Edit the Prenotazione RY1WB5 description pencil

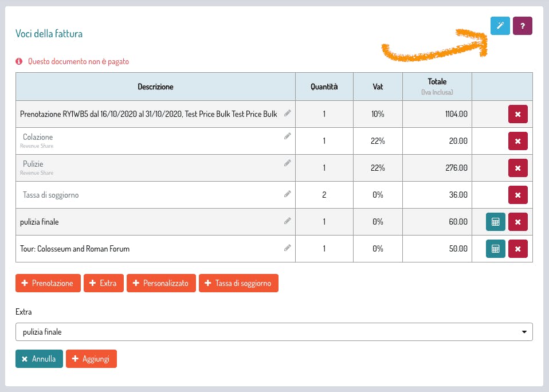(288, 113)
